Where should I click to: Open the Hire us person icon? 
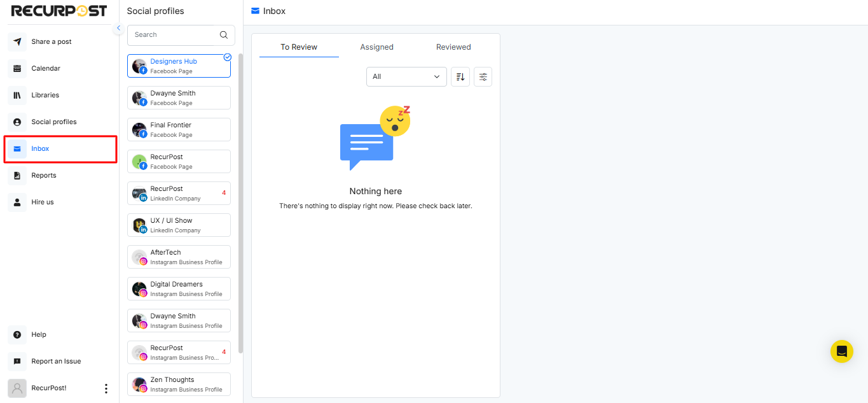click(x=17, y=202)
